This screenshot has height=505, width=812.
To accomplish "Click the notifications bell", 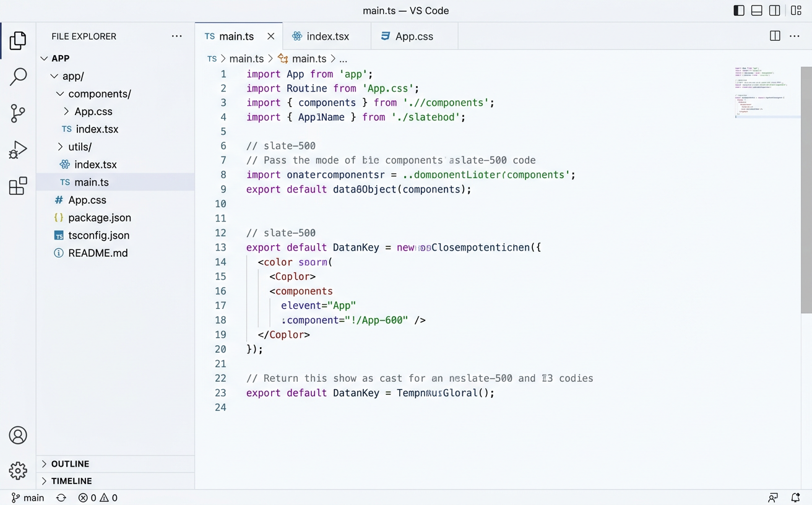I will pyautogui.click(x=795, y=498).
